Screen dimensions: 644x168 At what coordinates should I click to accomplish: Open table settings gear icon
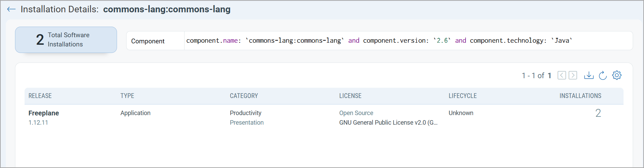tap(617, 75)
